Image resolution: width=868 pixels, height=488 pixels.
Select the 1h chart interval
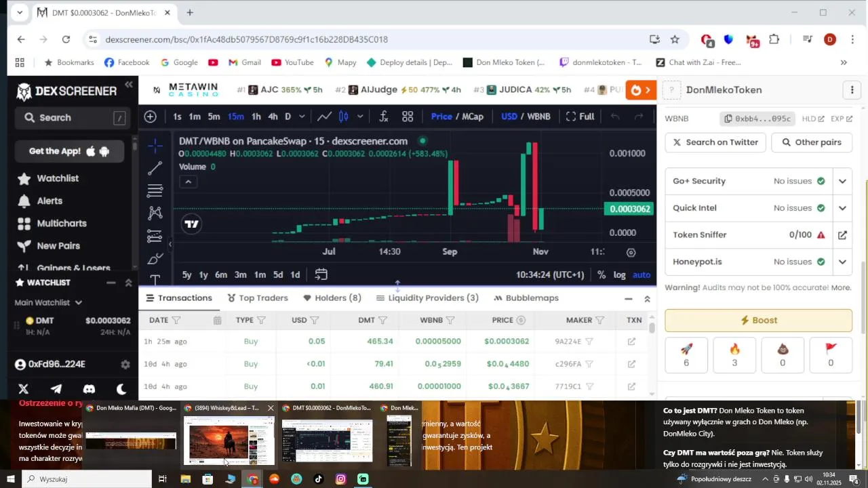(256, 117)
